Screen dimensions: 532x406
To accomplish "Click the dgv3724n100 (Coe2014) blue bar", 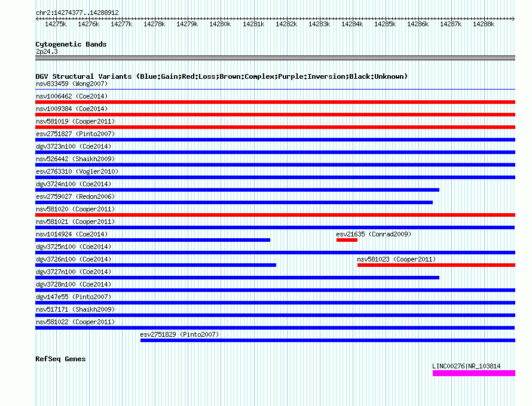I will click(237, 190).
